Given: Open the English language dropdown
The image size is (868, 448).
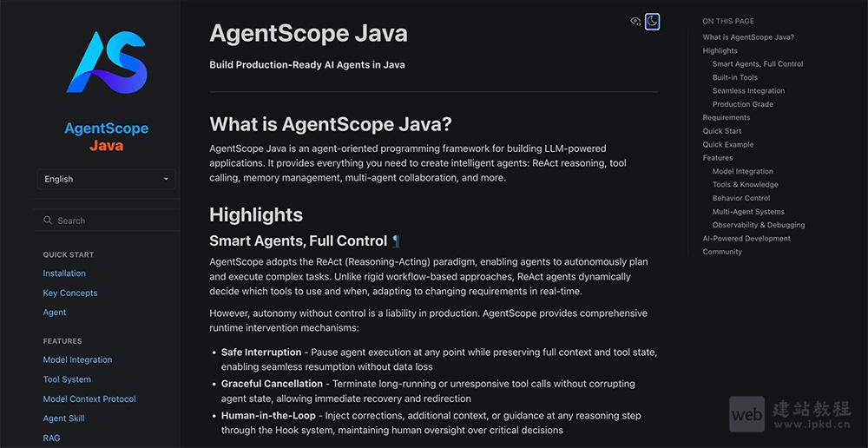Looking at the screenshot, I should (106, 179).
